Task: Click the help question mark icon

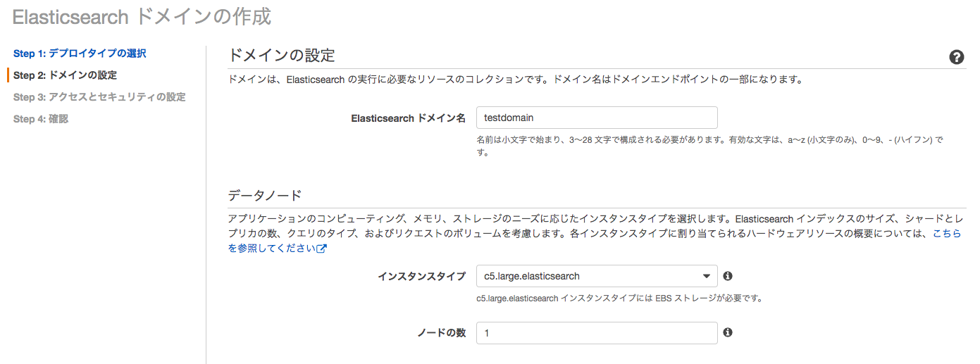Action: [x=956, y=58]
